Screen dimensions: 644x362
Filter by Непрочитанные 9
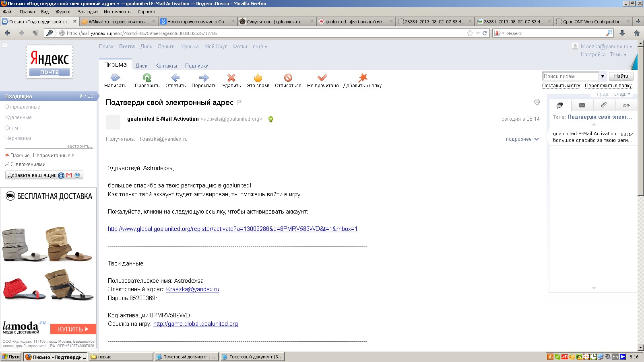(54, 156)
